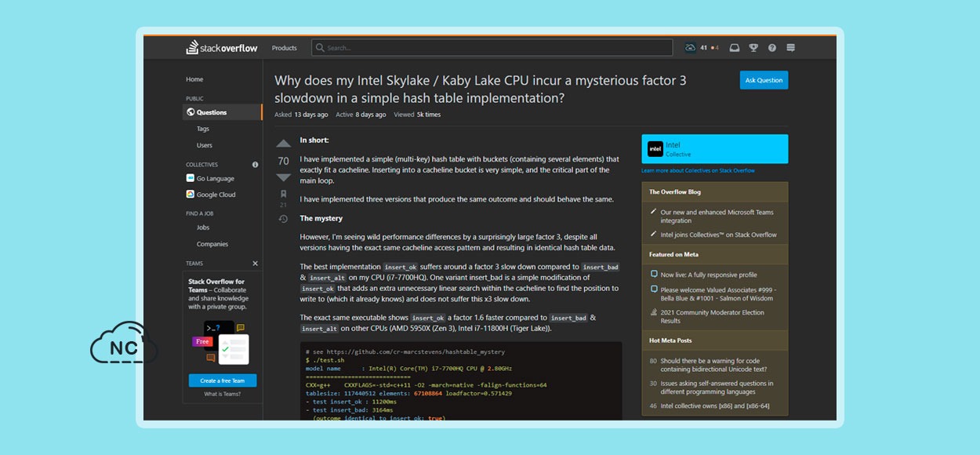Focus the Search input field
980x455 pixels.
pos(492,48)
